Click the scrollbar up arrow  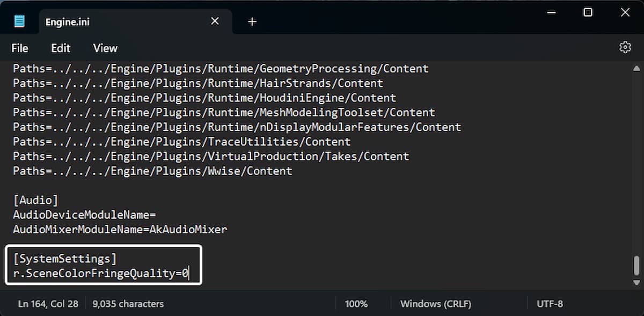click(636, 69)
